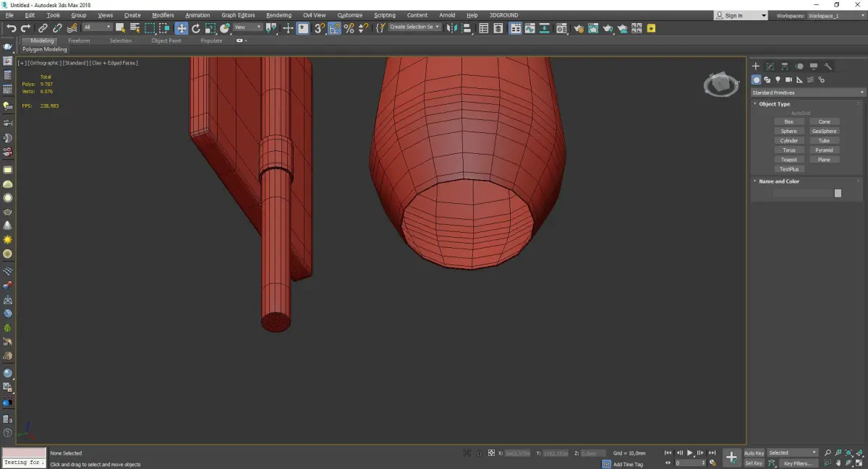
Task: Open the Render Setup teapot icon
Action: click(x=578, y=28)
